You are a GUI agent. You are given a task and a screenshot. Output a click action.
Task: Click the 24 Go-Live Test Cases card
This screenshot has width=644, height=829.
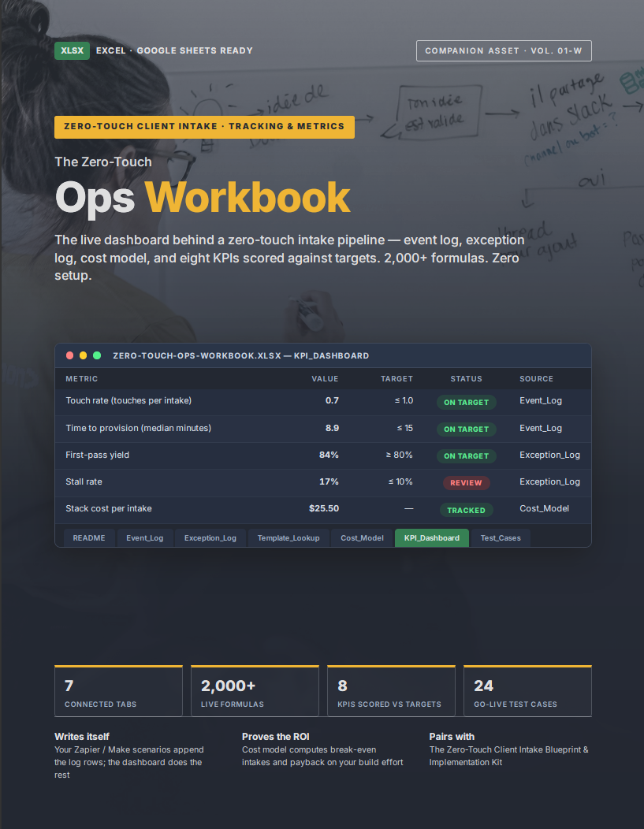(x=527, y=691)
